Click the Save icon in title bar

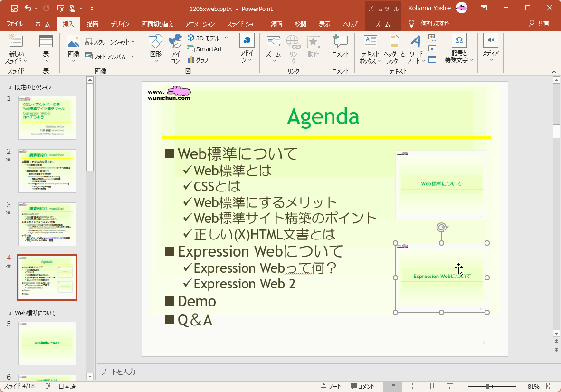pyautogui.click(x=14, y=8)
